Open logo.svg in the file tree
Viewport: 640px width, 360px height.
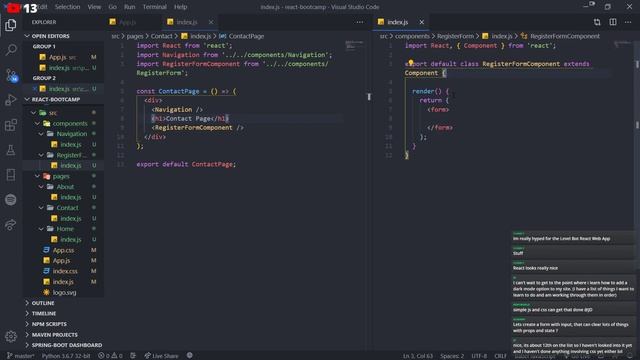[63, 292]
